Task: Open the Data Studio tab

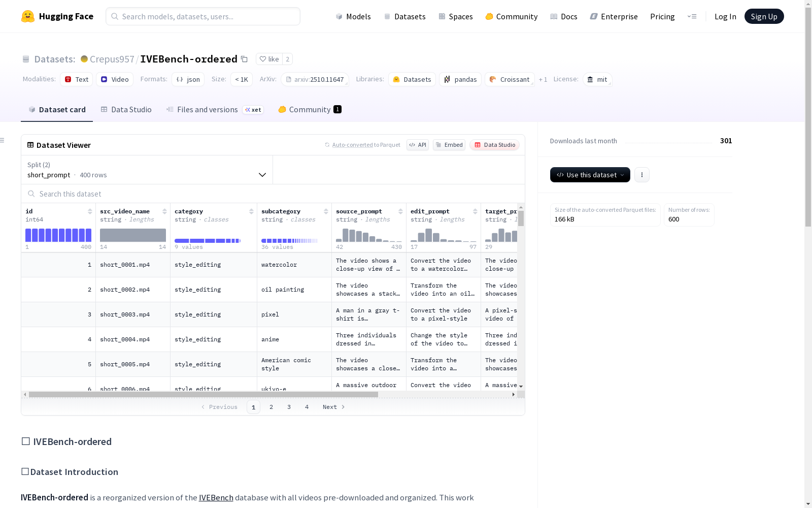Action: point(126,110)
